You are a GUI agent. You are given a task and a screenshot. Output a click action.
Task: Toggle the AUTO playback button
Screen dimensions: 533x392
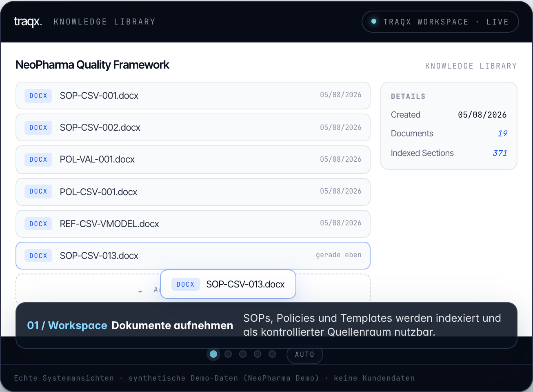305,354
